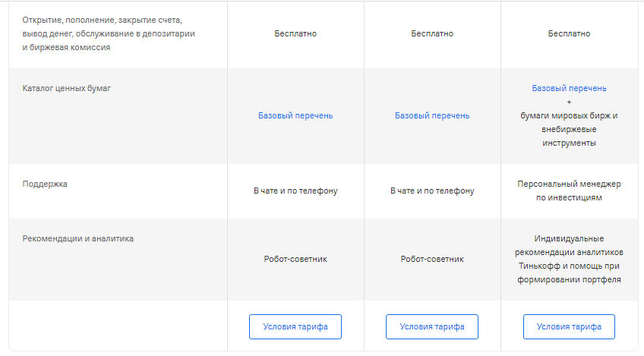Click Робот-советник in the middle tariff column

[432, 259]
